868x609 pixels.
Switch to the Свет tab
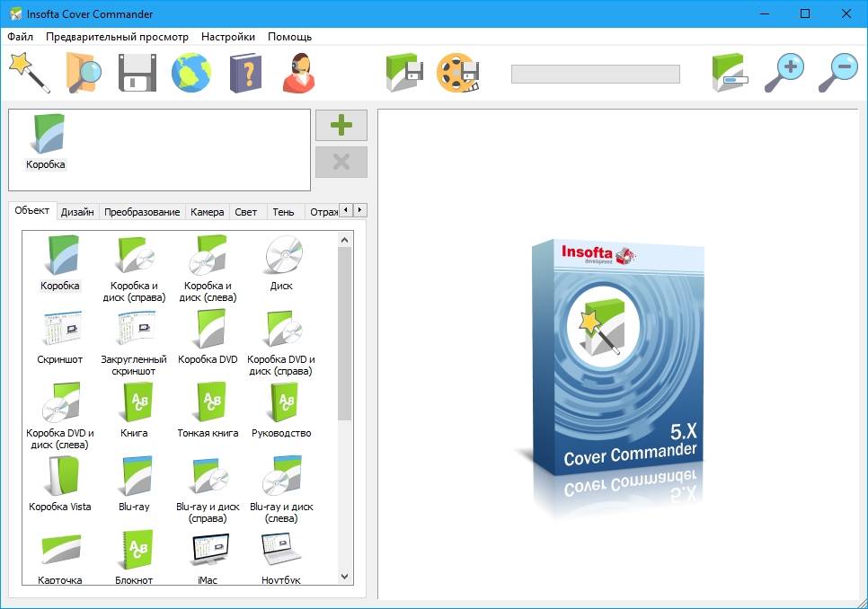(246, 212)
